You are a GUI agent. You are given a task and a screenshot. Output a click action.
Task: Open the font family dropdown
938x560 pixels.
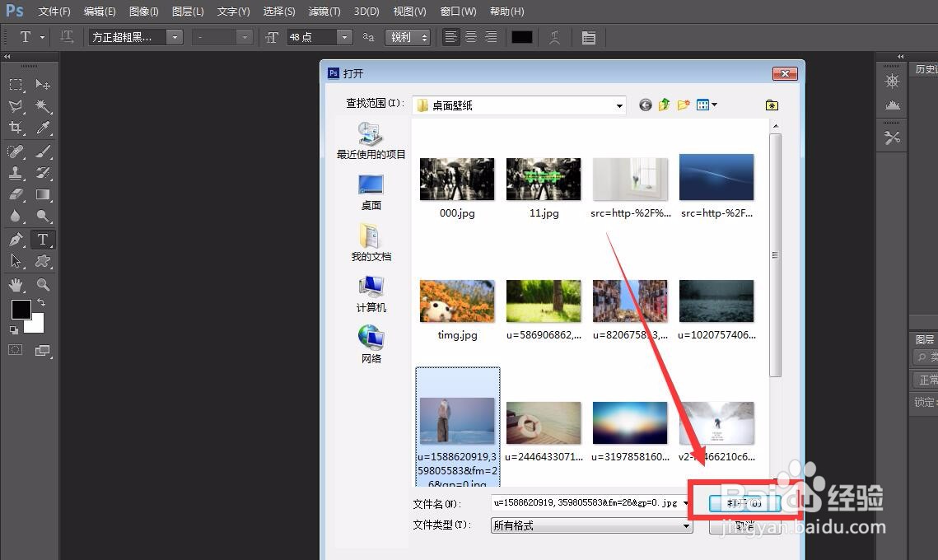(x=175, y=37)
